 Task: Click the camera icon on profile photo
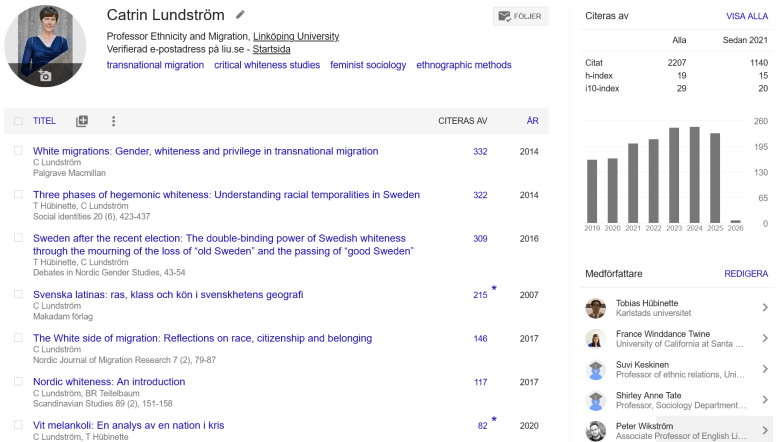tap(44, 75)
